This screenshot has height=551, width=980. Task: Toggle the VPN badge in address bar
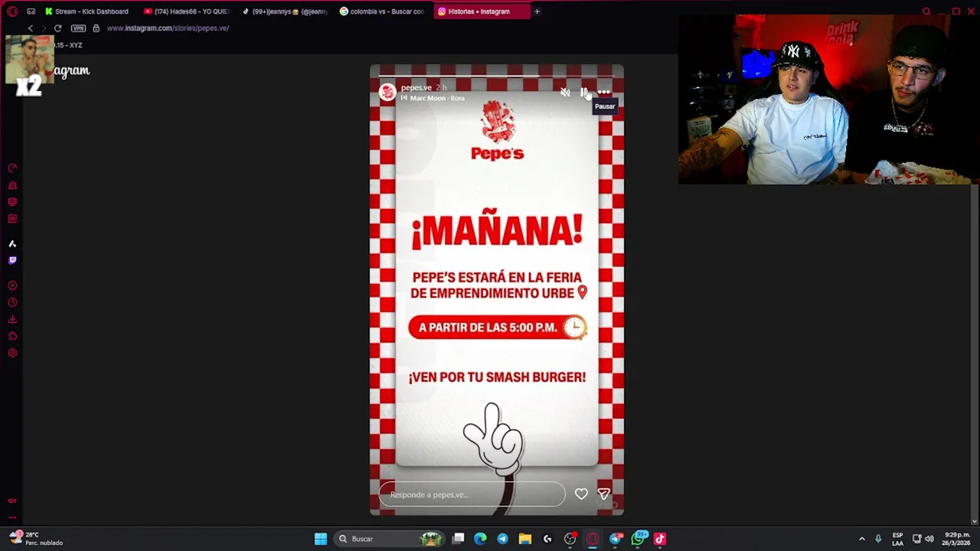click(x=78, y=28)
